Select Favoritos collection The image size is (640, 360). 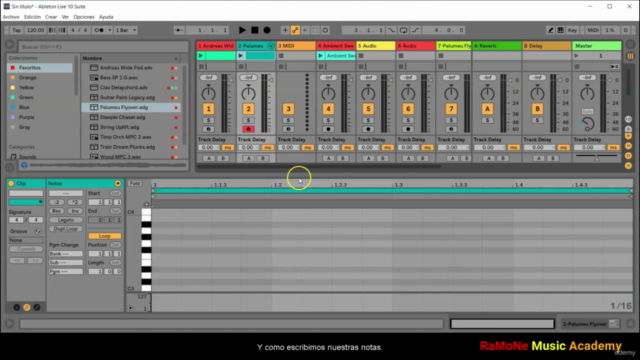pyautogui.click(x=40, y=68)
